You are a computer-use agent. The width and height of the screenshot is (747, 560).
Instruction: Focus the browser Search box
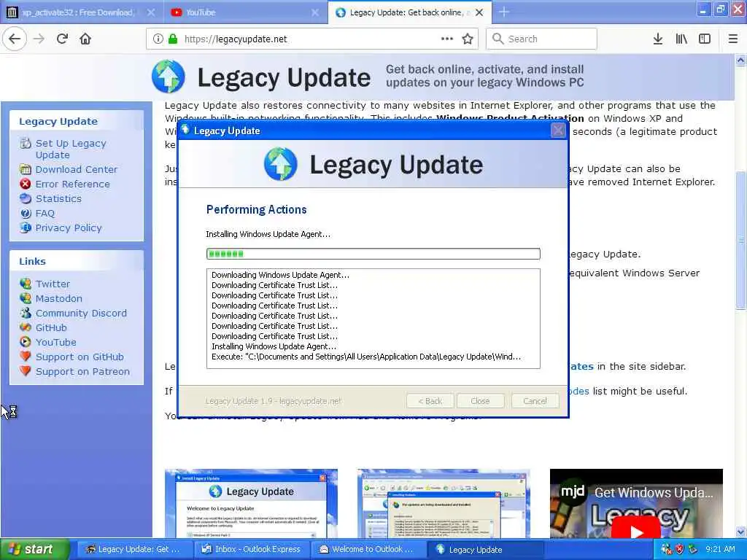coord(542,39)
